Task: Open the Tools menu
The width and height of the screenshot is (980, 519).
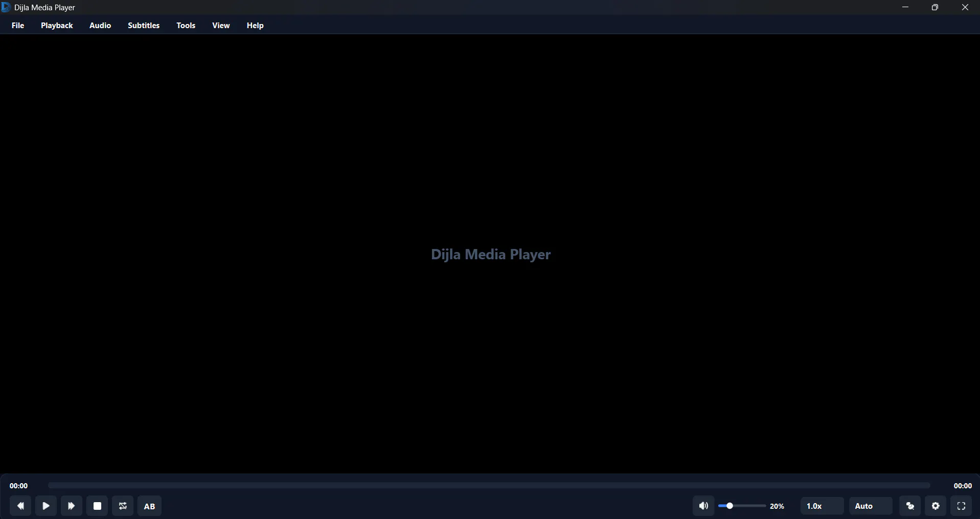Action: [x=186, y=26]
